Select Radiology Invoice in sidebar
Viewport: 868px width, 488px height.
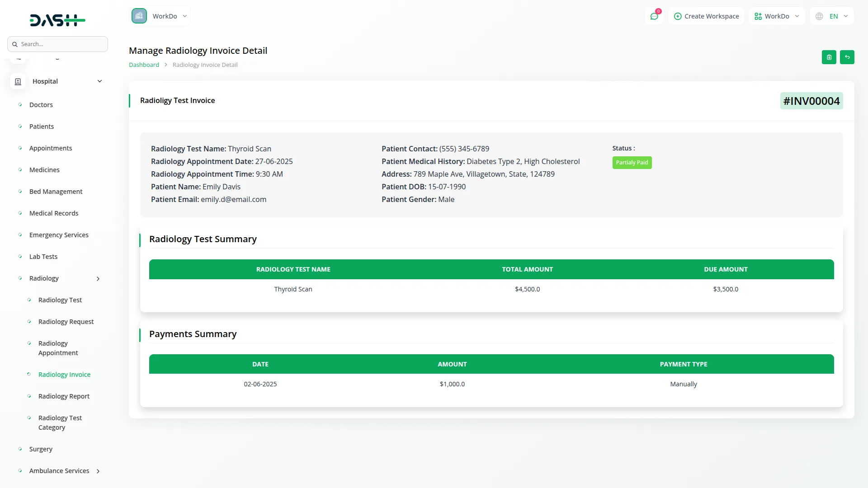(64, 375)
